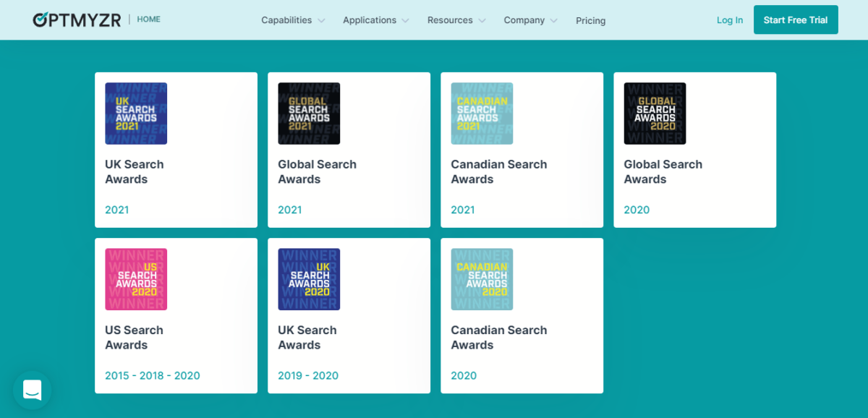This screenshot has height=418, width=868.
Task: Click the 'Global Search Awards' title above 2021
Action: point(317,172)
